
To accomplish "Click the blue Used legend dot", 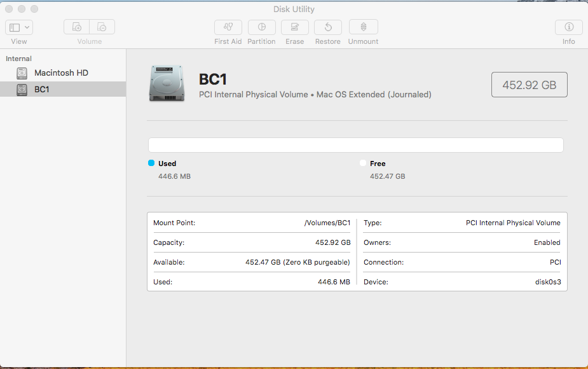I will pos(151,163).
